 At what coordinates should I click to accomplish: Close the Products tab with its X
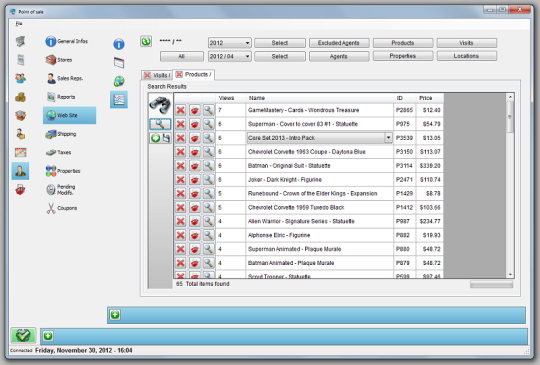coord(179,74)
